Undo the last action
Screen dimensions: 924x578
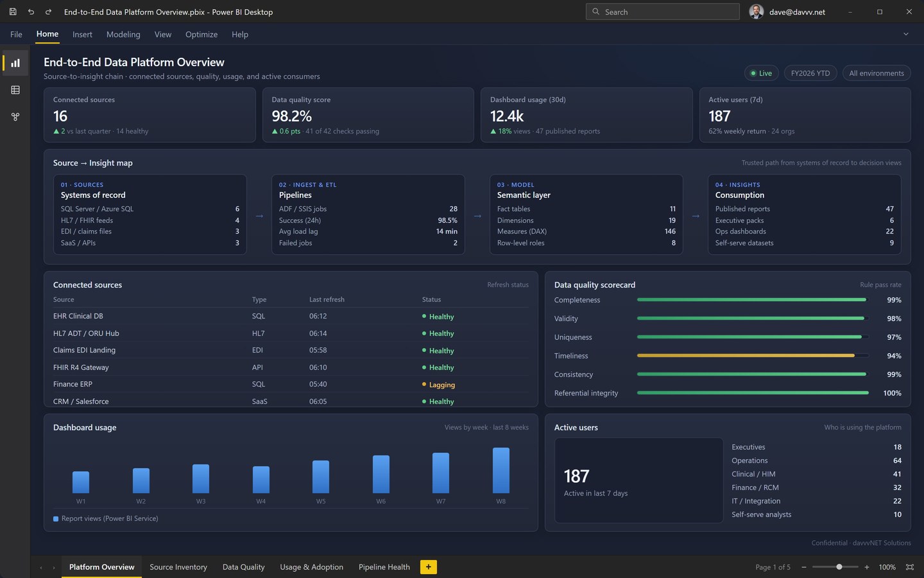(x=31, y=12)
